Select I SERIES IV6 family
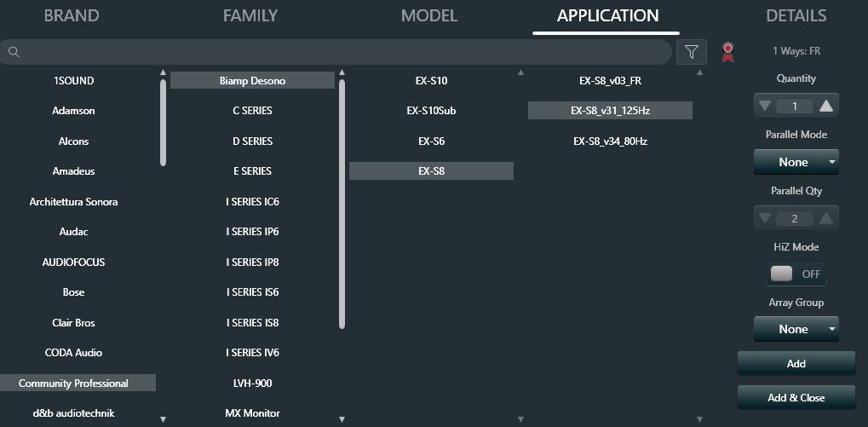The image size is (868, 427). click(252, 352)
